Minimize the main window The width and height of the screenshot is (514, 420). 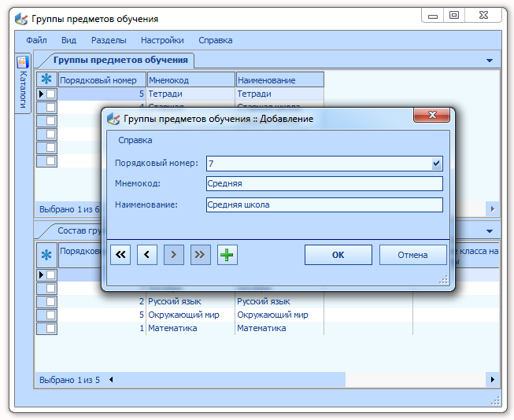coord(433,16)
